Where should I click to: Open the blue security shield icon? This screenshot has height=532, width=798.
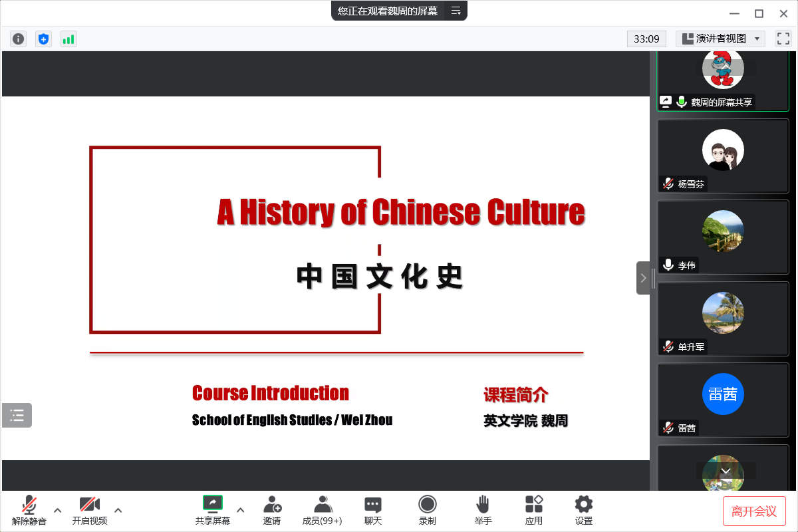[x=43, y=39]
